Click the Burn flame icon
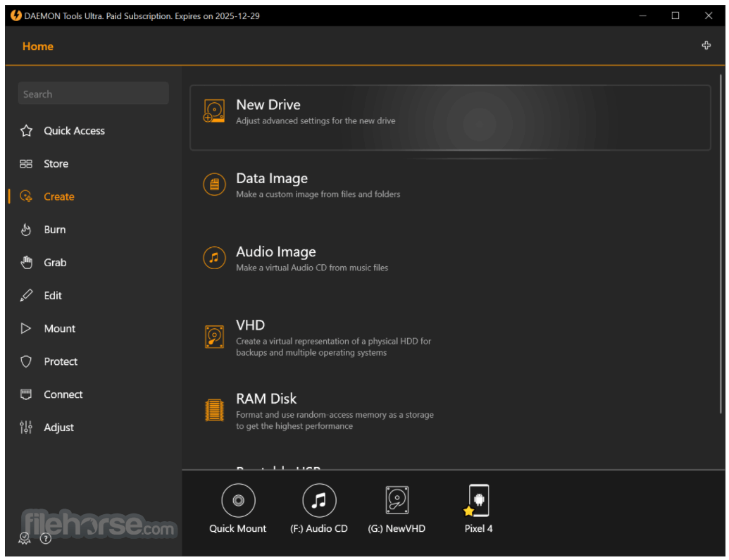729x560 pixels. [26, 230]
